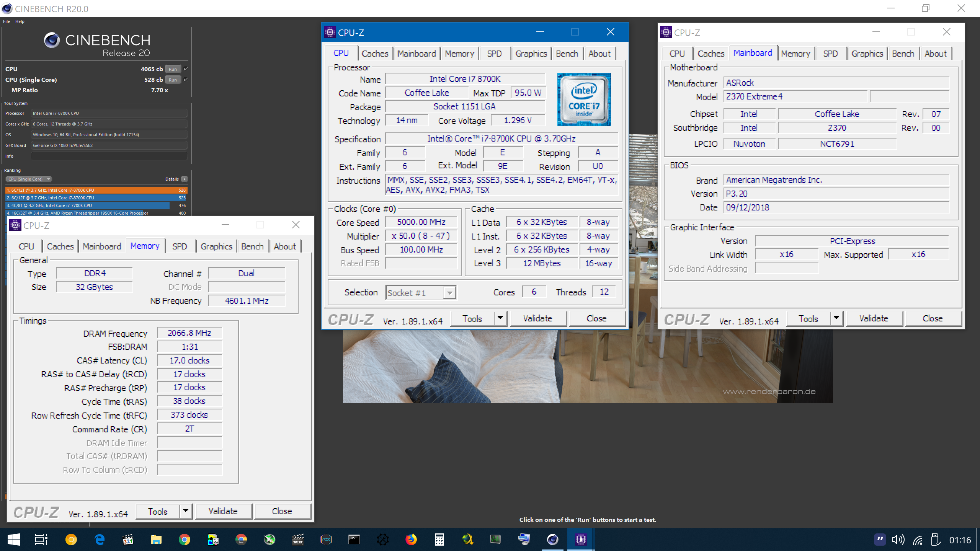
Task: Open MPC-BE player from the taskbar
Action: point(298,540)
